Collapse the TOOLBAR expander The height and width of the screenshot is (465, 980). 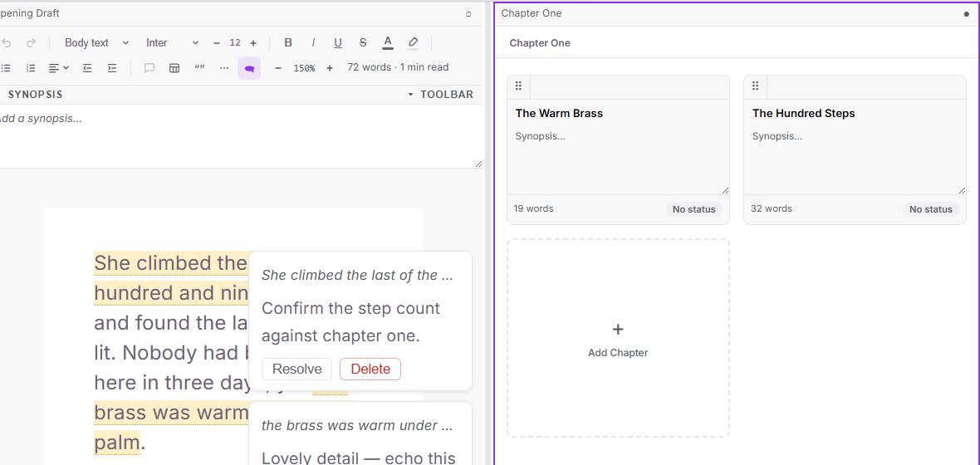(x=441, y=95)
